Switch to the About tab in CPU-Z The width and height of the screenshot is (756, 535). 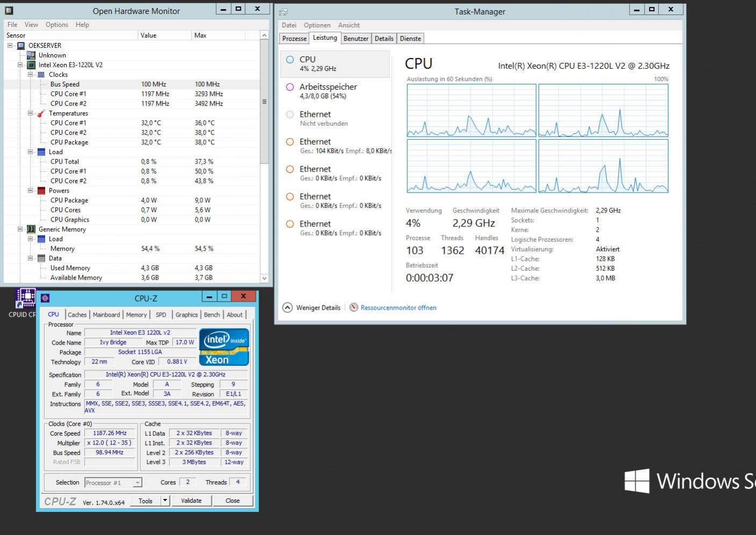(234, 315)
